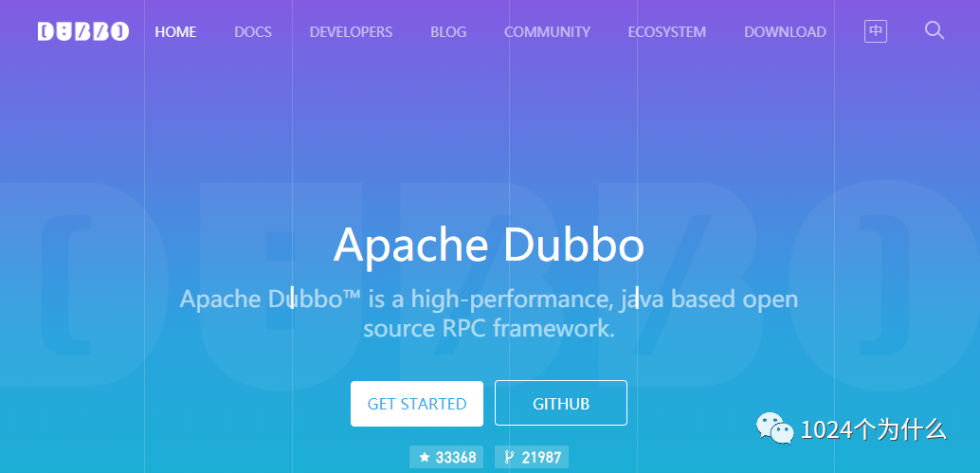980x473 pixels.
Task: Click the fork count 21987 badge
Action: coord(532,458)
